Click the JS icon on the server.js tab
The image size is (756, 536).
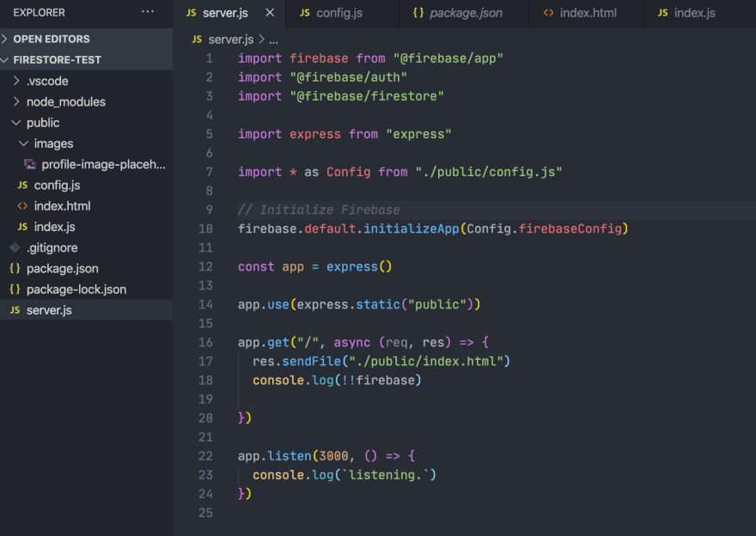192,13
